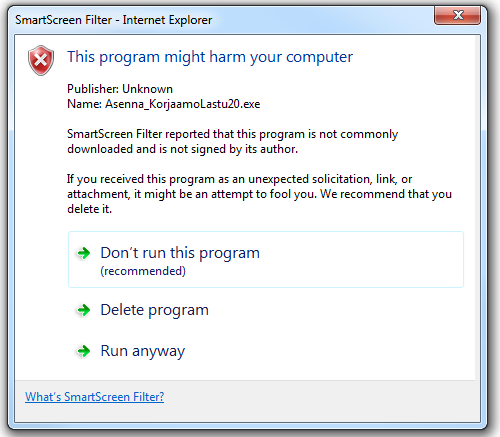
Task: Click the red shield warning icon
Action: point(41,60)
